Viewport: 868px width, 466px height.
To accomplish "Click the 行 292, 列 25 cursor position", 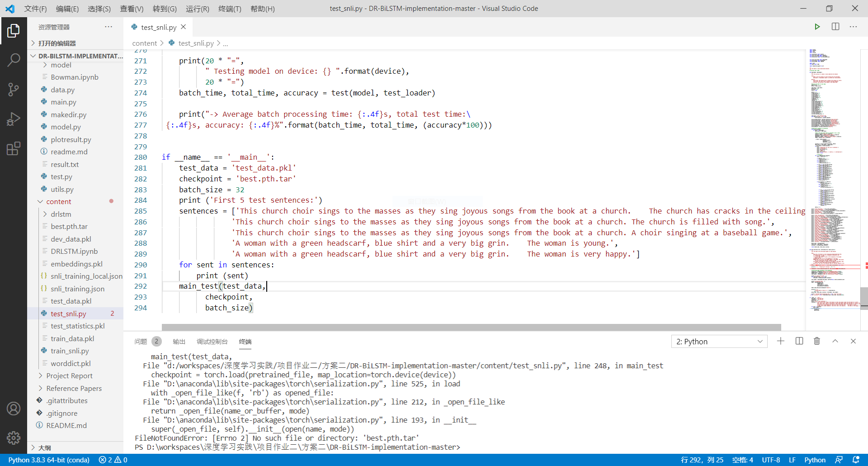I will (702, 460).
